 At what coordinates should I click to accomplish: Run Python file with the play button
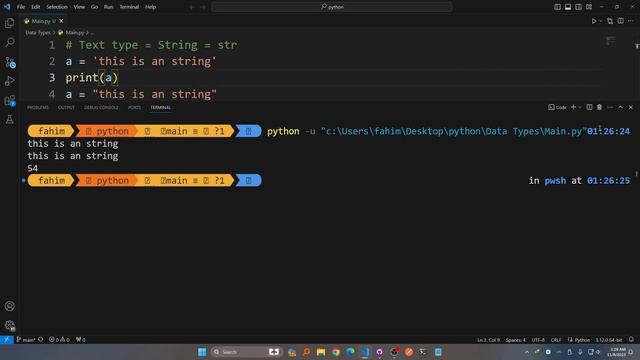point(594,21)
